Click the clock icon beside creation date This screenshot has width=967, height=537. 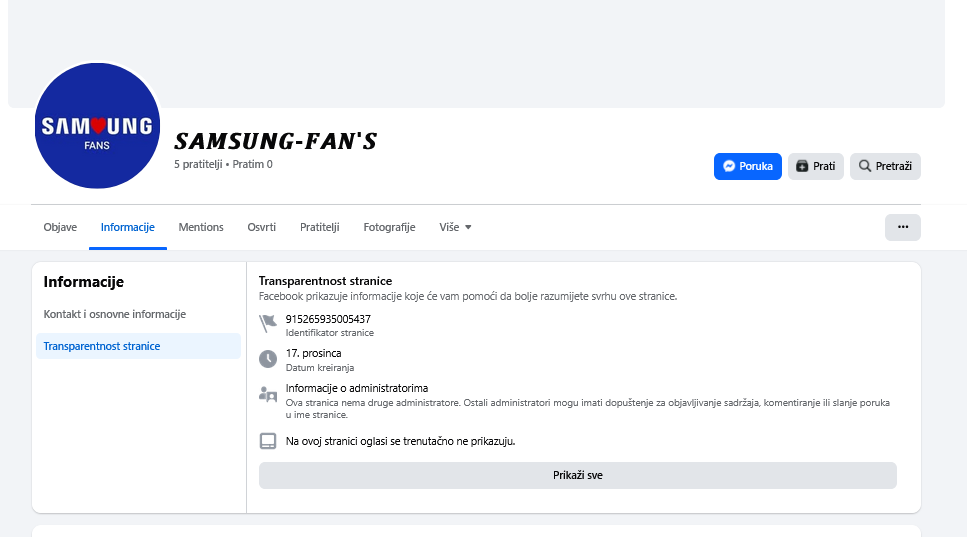267,358
